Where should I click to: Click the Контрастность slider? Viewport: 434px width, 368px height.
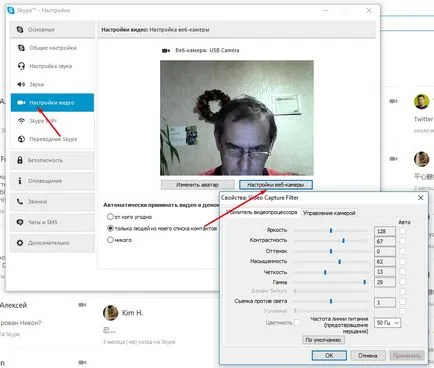(x=331, y=241)
